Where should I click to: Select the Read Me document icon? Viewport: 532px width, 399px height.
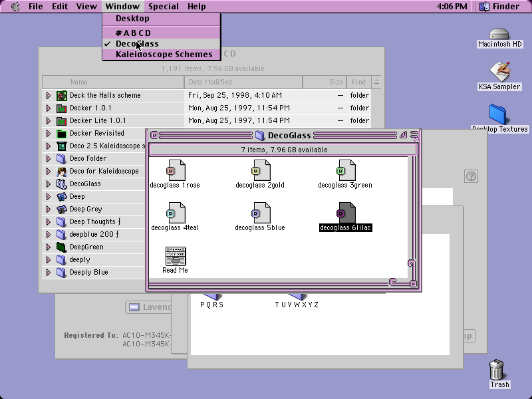point(176,256)
